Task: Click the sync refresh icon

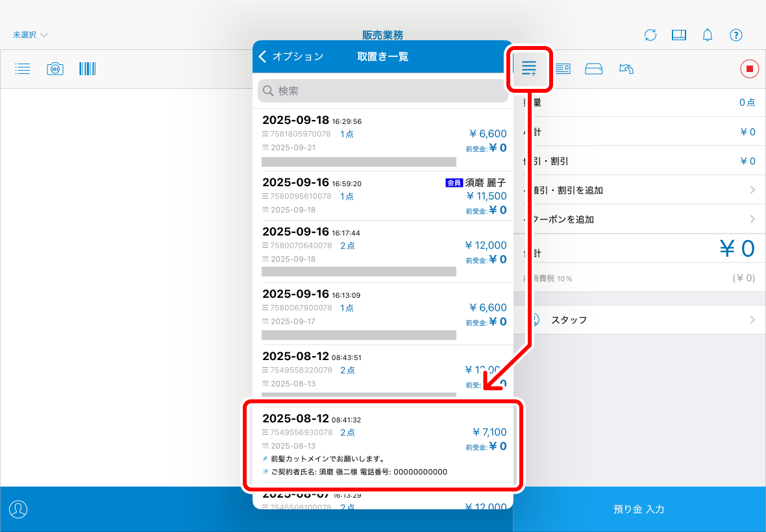Action: (x=650, y=35)
